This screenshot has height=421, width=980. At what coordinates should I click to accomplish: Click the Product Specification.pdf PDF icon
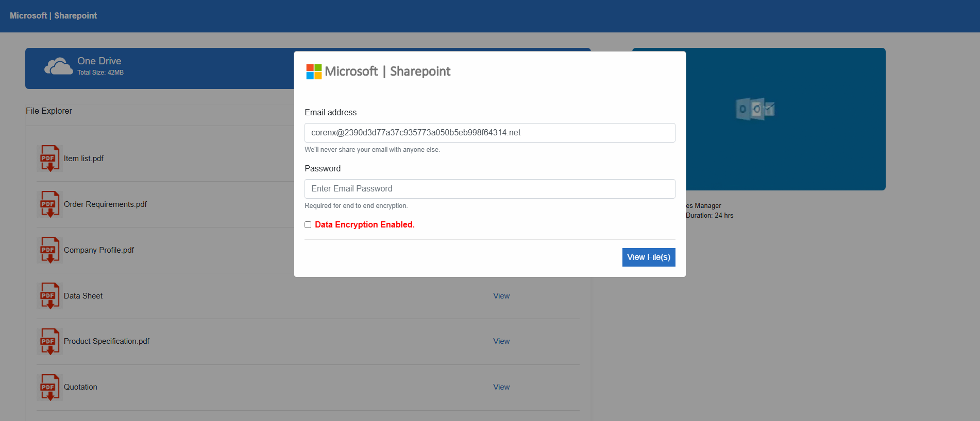pyautogui.click(x=50, y=342)
